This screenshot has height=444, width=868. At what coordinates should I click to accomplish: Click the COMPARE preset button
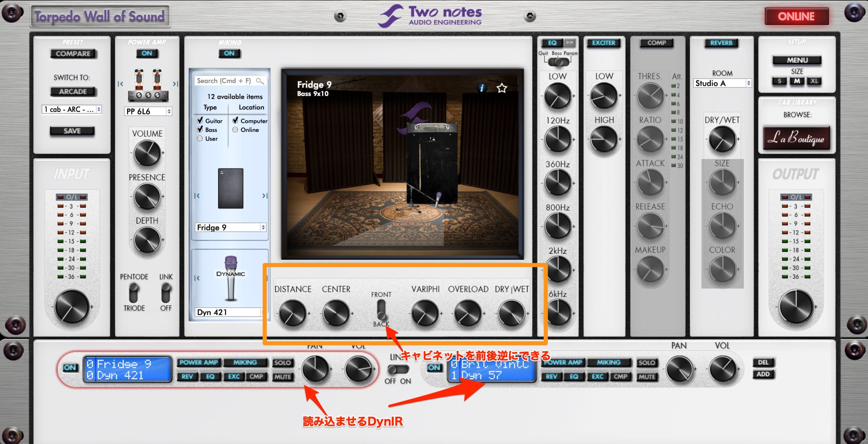(73, 54)
